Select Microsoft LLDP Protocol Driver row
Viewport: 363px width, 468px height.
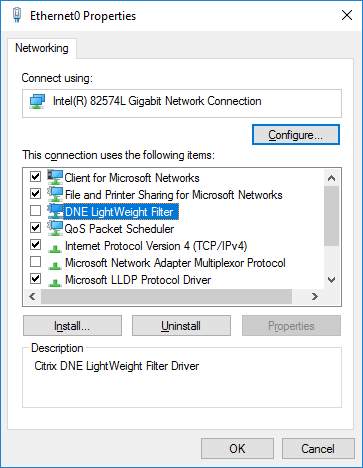(x=138, y=280)
